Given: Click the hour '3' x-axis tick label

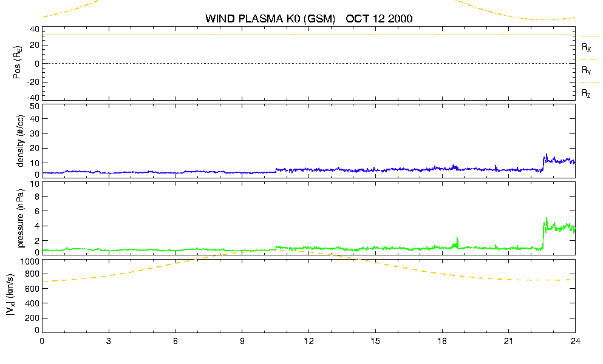Looking at the screenshot, I should point(109,341).
